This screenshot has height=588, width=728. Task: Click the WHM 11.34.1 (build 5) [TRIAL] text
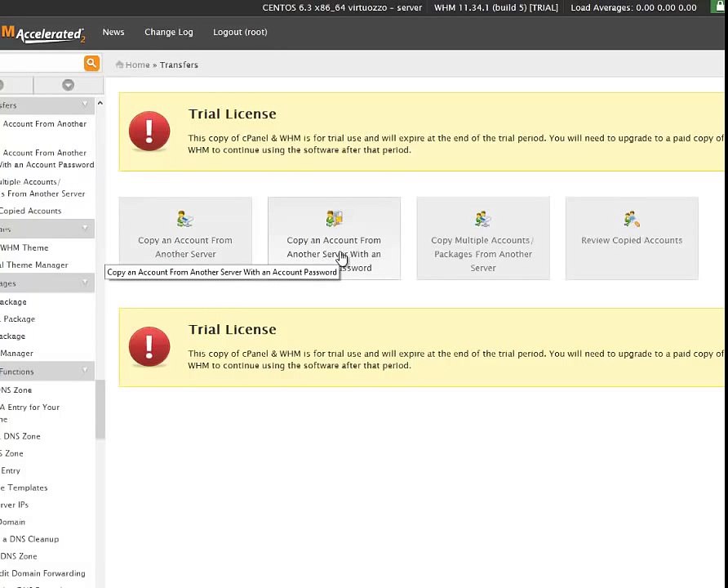pyautogui.click(x=496, y=7)
